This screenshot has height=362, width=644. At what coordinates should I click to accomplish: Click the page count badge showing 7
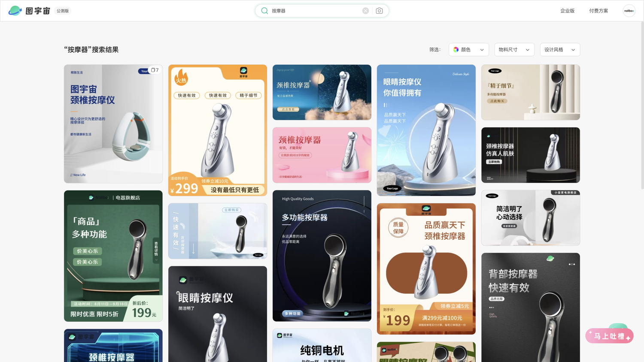[155, 70]
